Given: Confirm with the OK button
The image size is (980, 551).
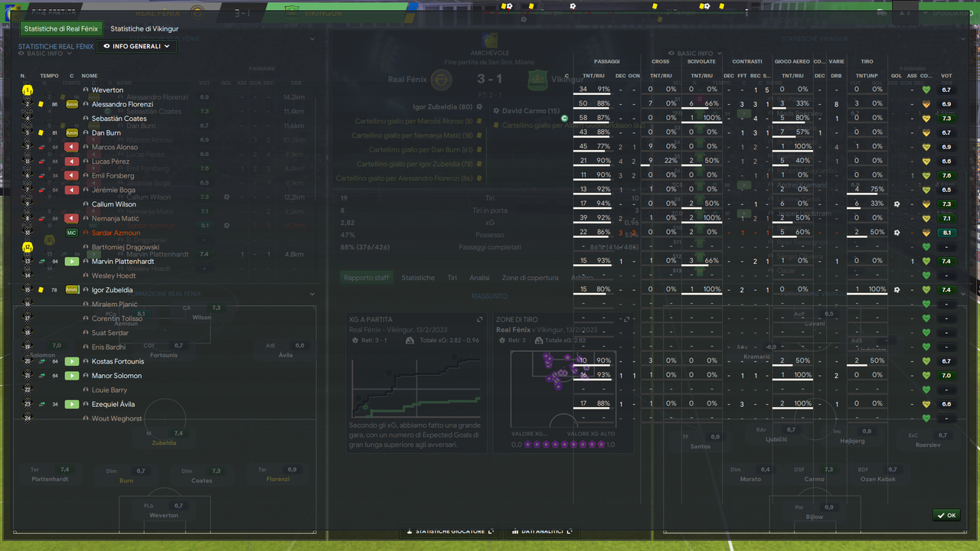Looking at the screenshot, I should [x=947, y=515].
